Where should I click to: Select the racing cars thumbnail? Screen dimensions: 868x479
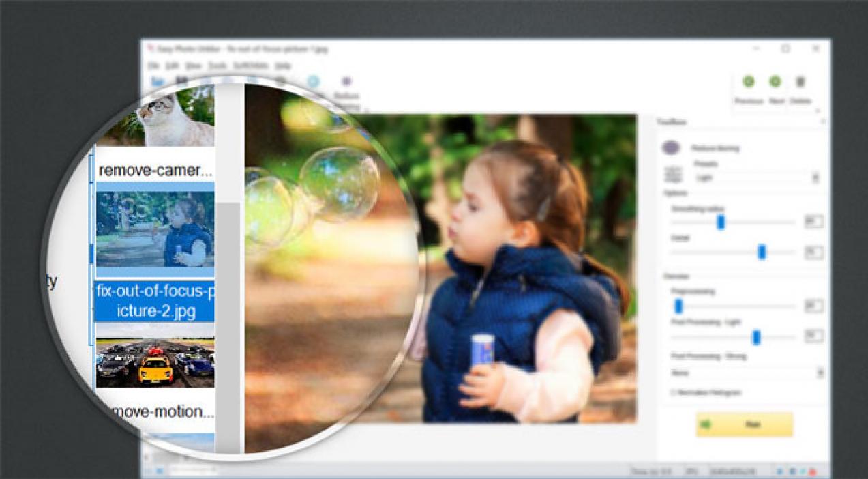pos(155,360)
